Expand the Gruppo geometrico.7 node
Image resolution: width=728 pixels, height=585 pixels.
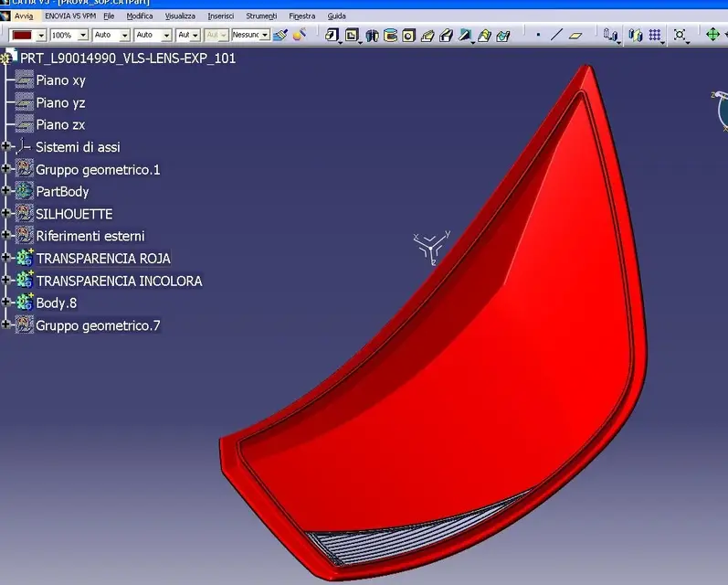coord(5,324)
